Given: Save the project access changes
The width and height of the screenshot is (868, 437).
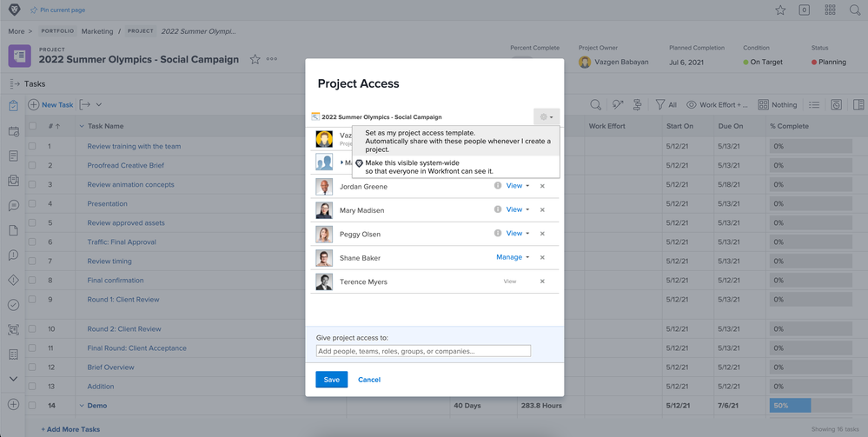Looking at the screenshot, I should [x=331, y=380].
